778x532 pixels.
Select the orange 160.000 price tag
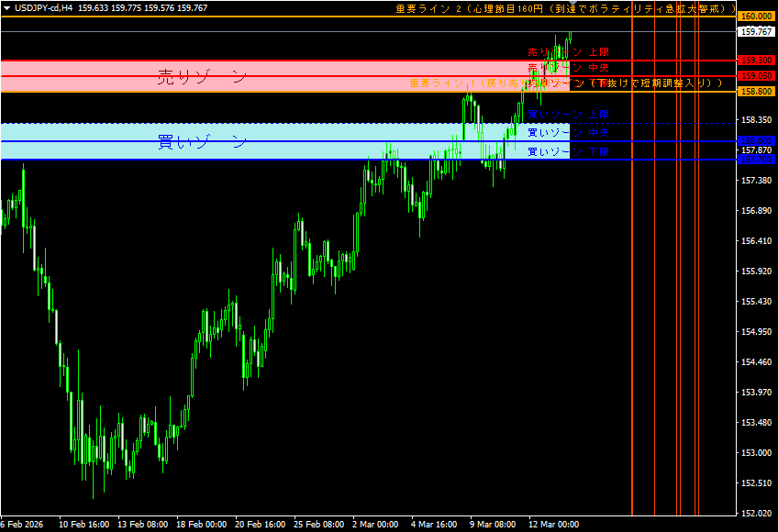tap(757, 17)
